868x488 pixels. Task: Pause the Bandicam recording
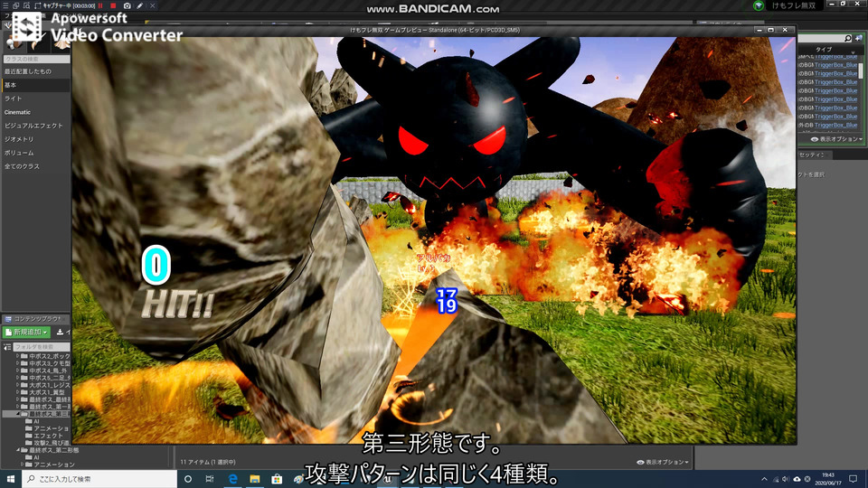(100, 5)
